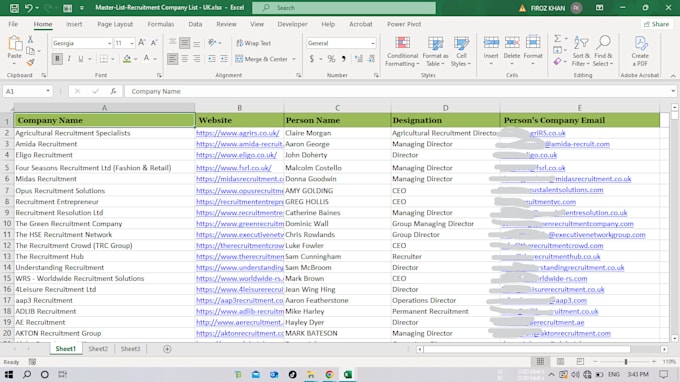This screenshot has width=680, height=382.
Task: Apply accounting dollar format
Action: point(311,59)
